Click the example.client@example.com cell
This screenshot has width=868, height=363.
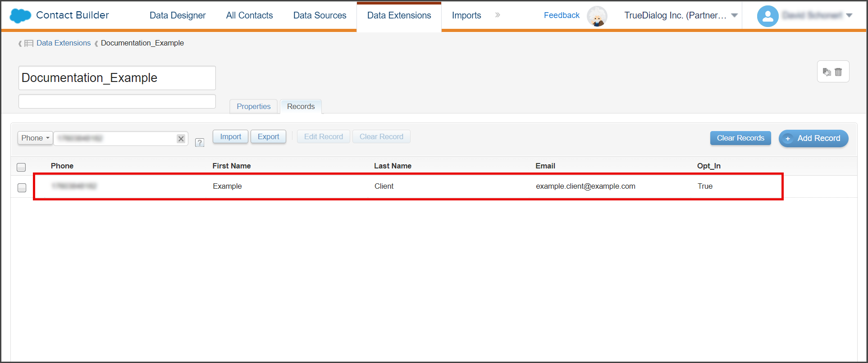[x=585, y=186]
